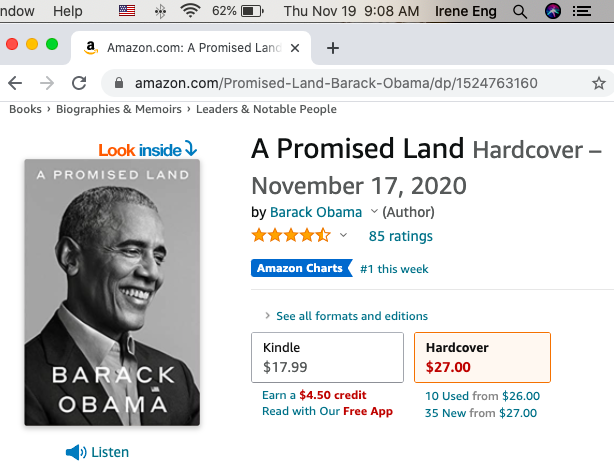Screen dimensions: 614x461
Task: Click the Biographies & Memoirs breadcrumb
Action: point(119,109)
